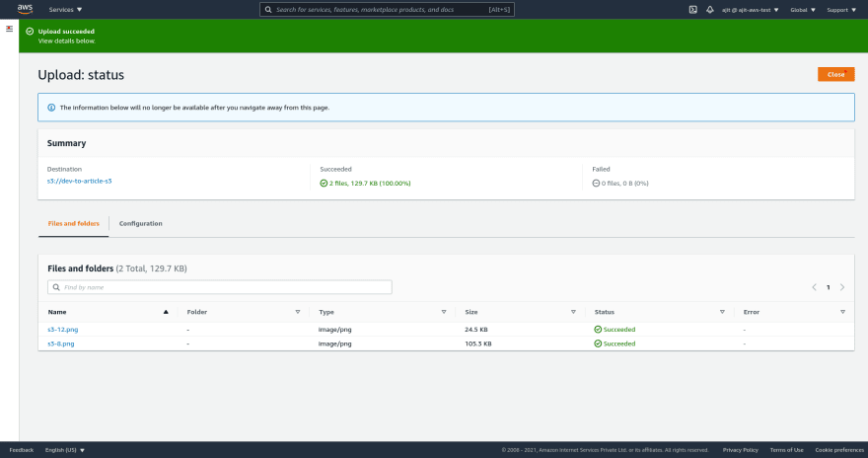Launch CloudShell from the top bar icon

pyautogui.click(x=692, y=10)
